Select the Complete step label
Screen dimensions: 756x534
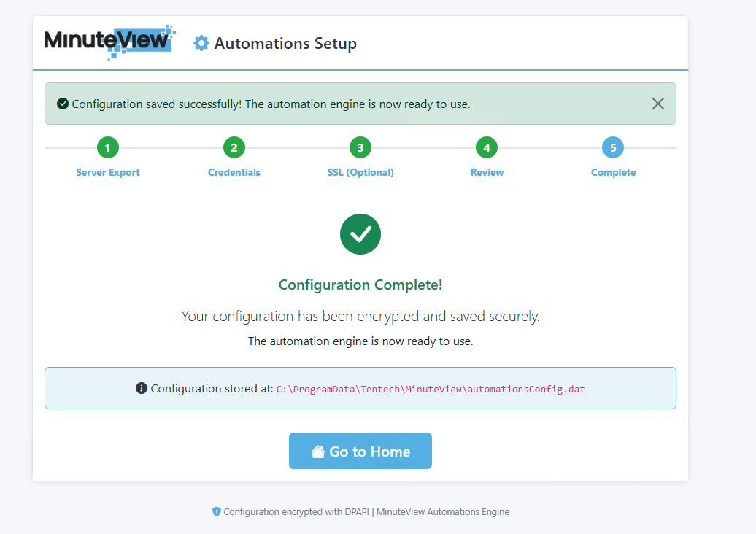(x=613, y=173)
